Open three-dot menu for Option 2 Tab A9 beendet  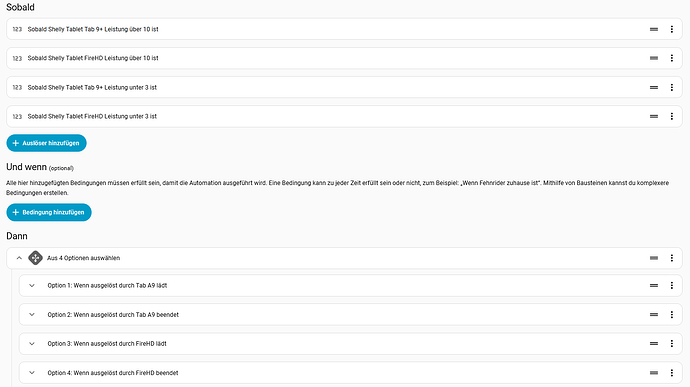coord(672,314)
